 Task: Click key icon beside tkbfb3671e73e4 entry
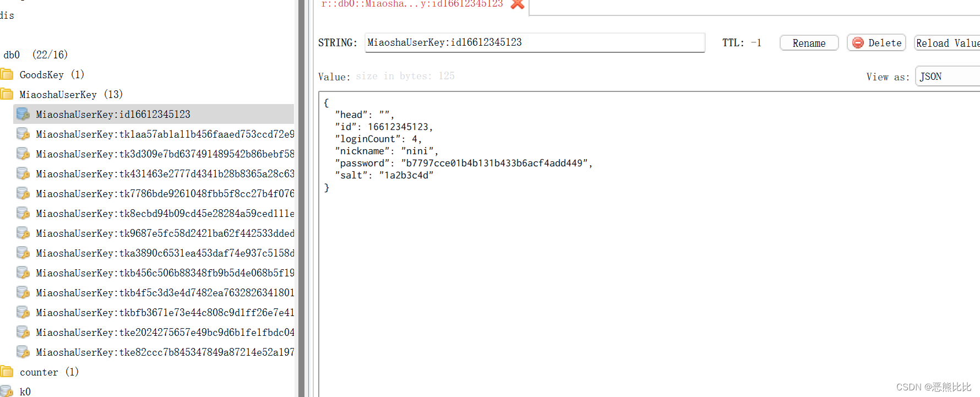pos(23,312)
